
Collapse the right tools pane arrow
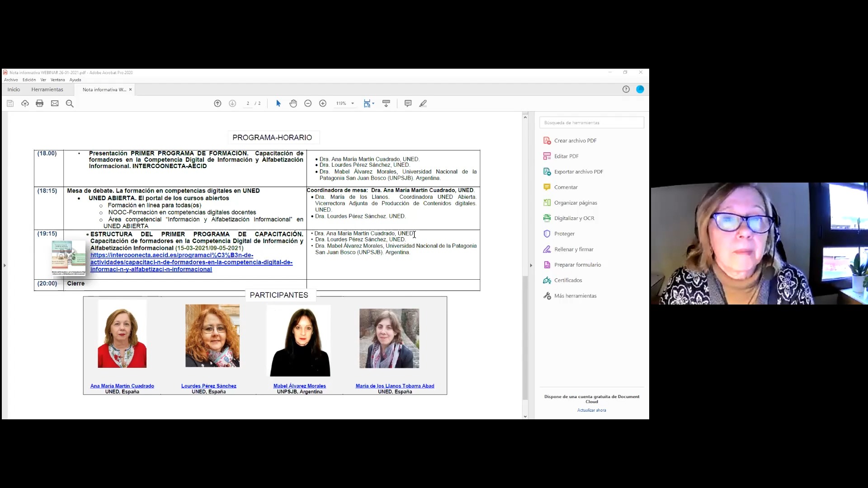pos(531,265)
